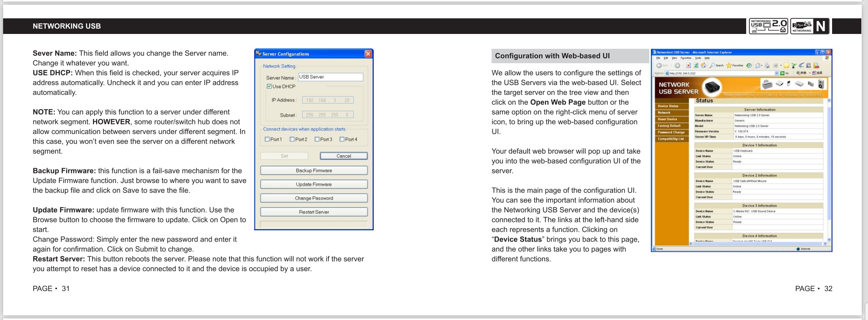Screen dimensions: 868x320
Task: Click the speaker image in web banner
Action: pos(821,84)
